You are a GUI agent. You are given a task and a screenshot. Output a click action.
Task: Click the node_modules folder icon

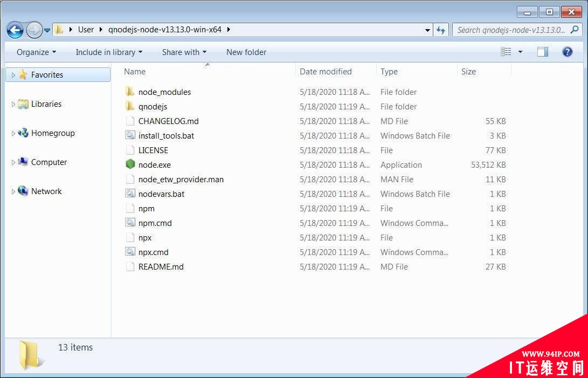(x=130, y=92)
